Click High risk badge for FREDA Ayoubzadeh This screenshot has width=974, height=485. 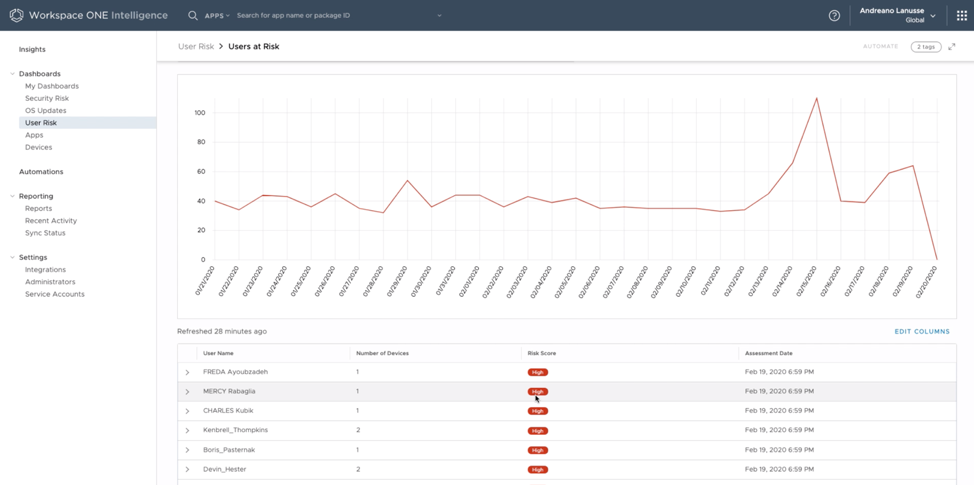click(x=538, y=372)
